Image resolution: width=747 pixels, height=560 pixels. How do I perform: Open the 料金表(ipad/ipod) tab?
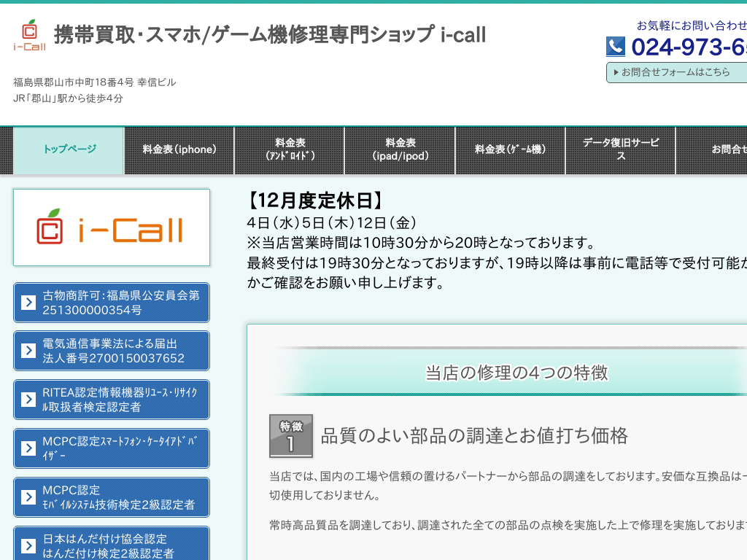click(x=400, y=149)
